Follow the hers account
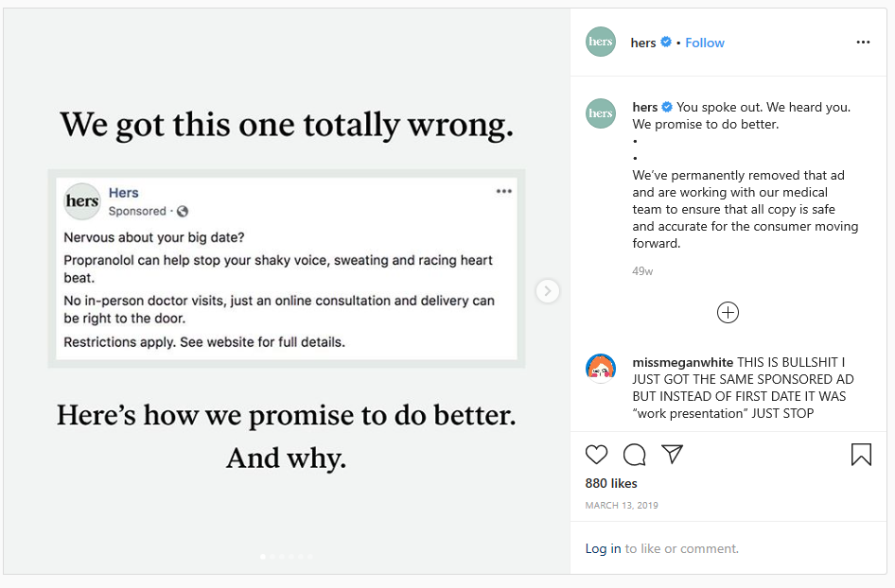This screenshot has width=895, height=588. click(705, 43)
